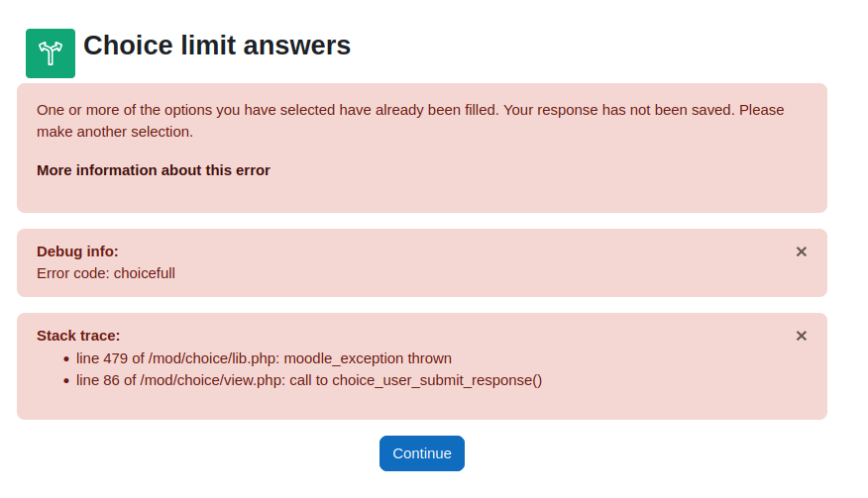Screen dimensions: 868x498
Task: Click the /mod/choice/view.php file path
Action: tap(213, 381)
